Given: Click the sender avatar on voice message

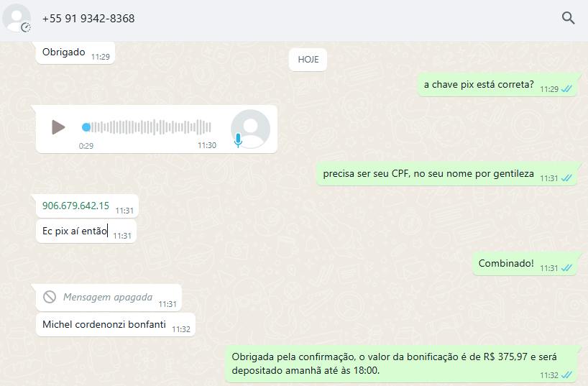Looking at the screenshot, I should [x=250, y=129].
